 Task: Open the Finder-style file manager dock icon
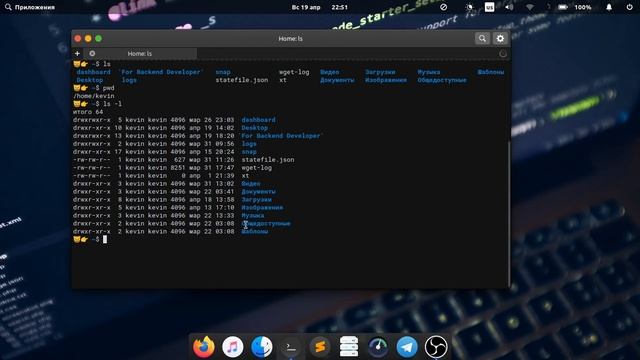tap(262, 347)
